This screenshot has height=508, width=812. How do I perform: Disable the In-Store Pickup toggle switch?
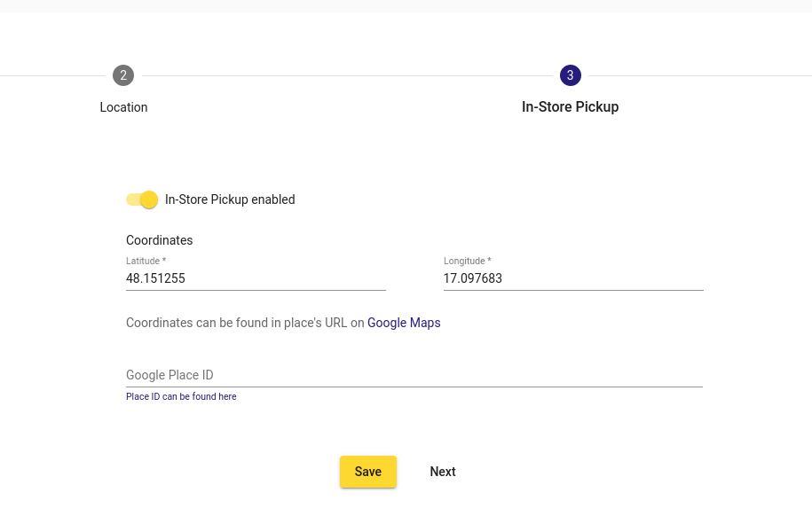[142, 199]
